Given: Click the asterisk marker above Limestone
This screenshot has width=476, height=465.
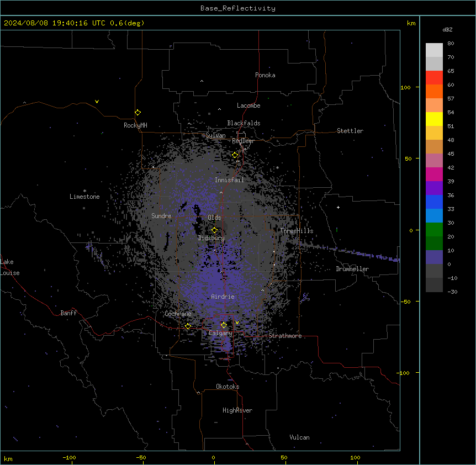Looking at the screenshot, I should coord(84,191).
